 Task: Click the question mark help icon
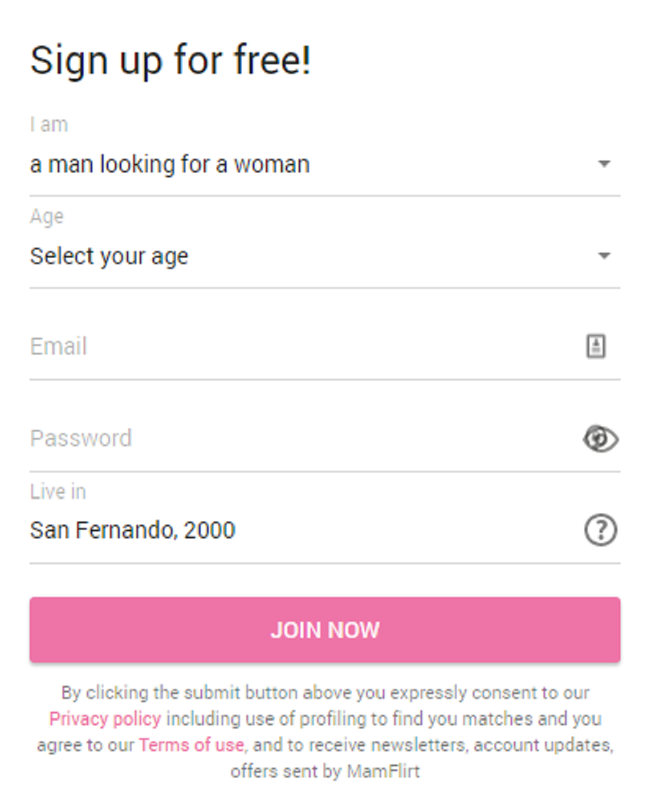coord(600,530)
